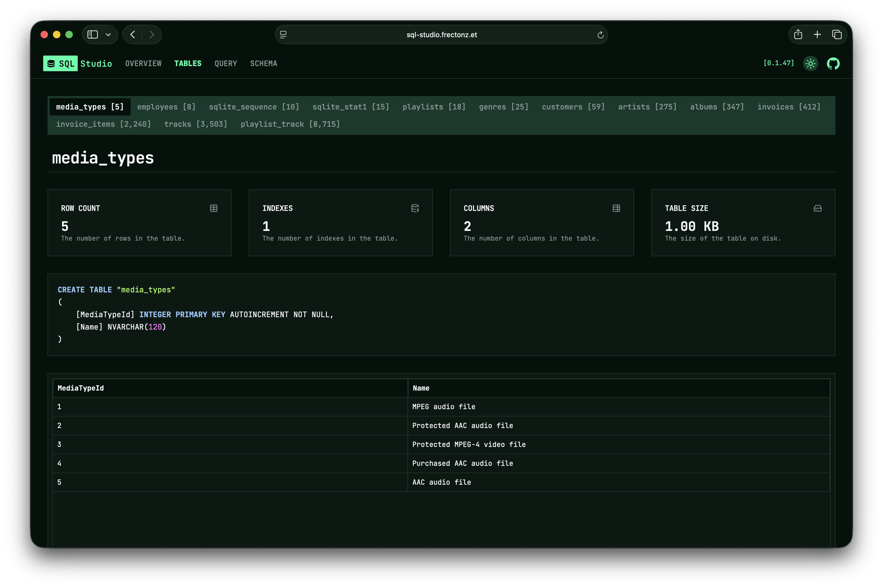Go to the OVERVIEW page
This screenshot has height=588, width=883.
click(x=143, y=63)
